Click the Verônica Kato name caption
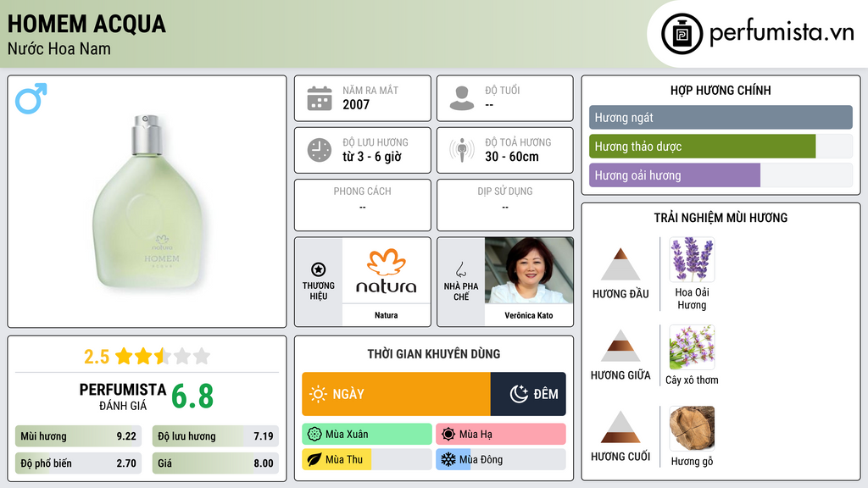 pyautogui.click(x=529, y=315)
